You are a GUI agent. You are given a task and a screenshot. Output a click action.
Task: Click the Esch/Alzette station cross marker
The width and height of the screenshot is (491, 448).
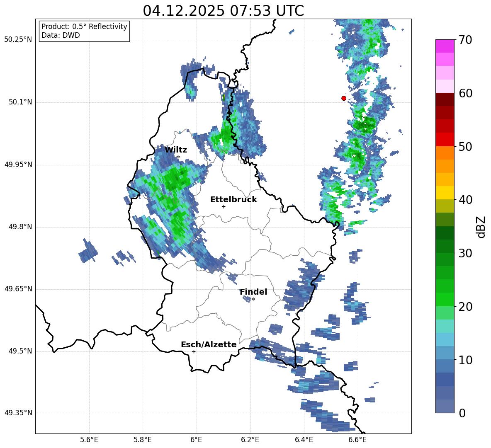click(194, 351)
